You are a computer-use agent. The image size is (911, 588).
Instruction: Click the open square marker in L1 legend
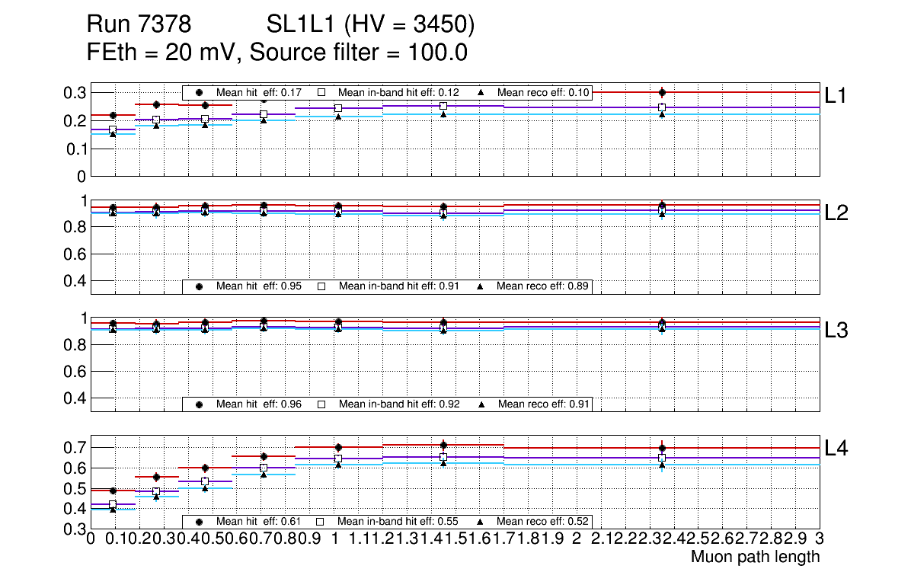click(x=321, y=92)
